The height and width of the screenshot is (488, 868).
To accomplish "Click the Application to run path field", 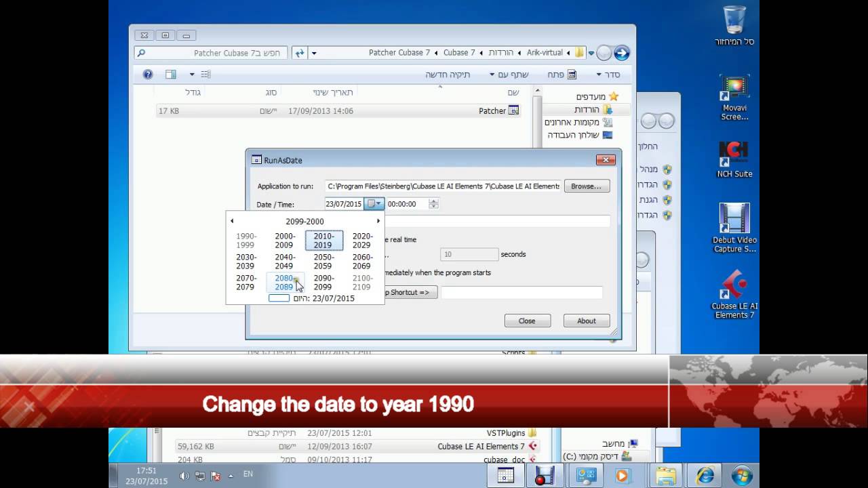I will [443, 186].
